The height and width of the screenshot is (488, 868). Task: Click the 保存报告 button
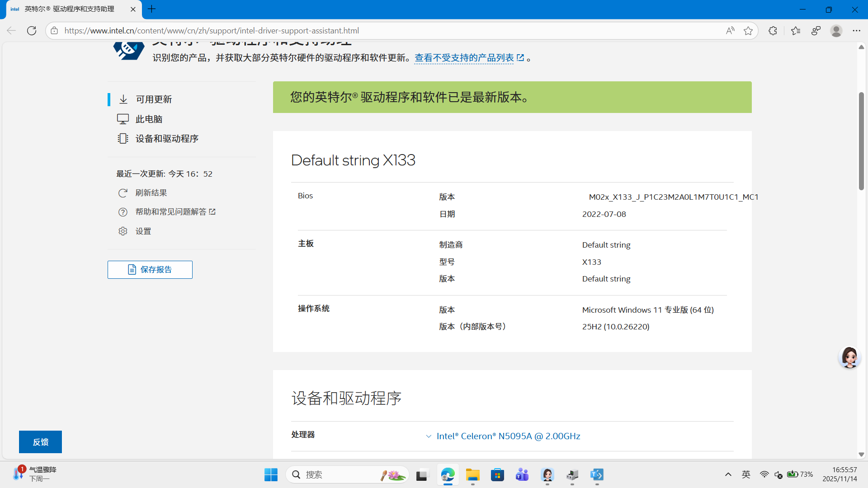(150, 270)
